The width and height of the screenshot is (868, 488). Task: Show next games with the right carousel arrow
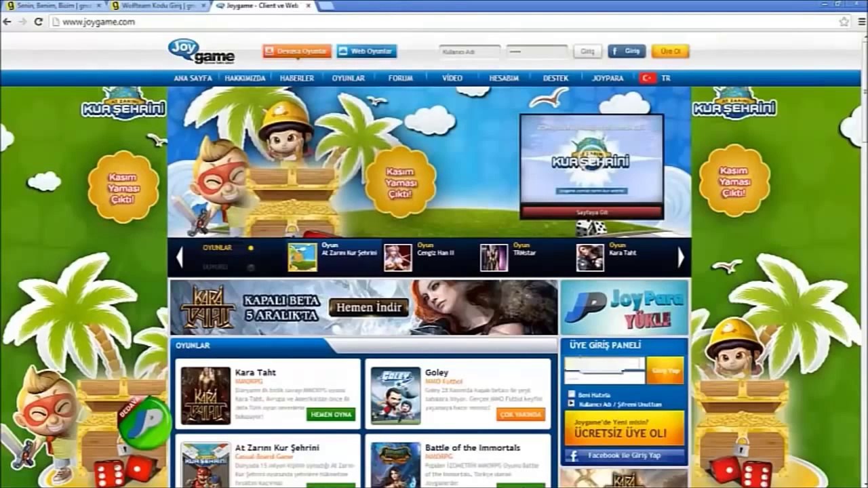tap(681, 258)
